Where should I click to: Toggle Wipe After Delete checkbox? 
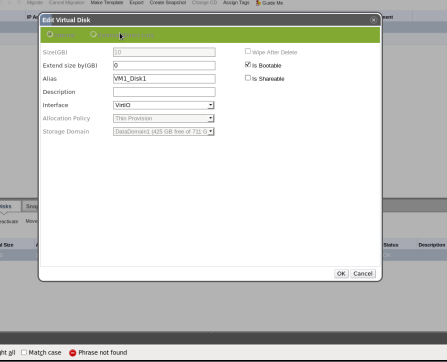pyautogui.click(x=248, y=51)
